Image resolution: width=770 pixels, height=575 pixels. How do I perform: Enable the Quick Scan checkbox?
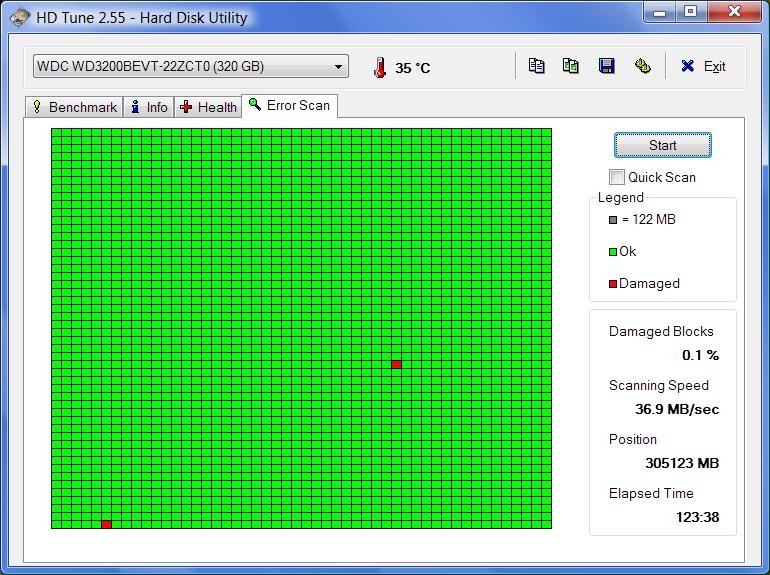click(x=617, y=177)
